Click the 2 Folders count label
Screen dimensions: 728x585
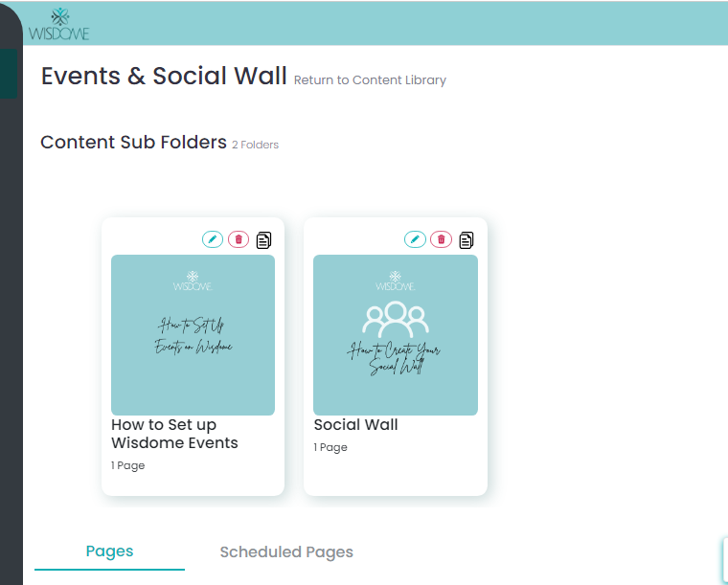pos(255,146)
